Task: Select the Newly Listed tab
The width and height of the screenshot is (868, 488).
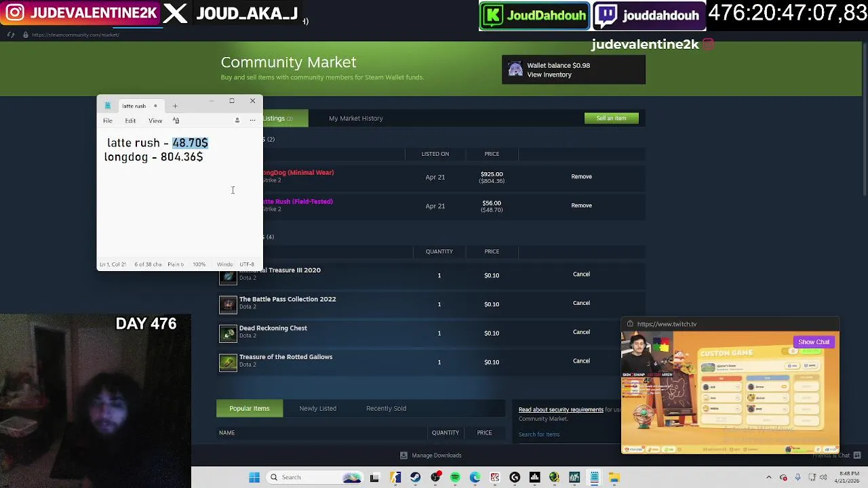Action: (x=318, y=409)
